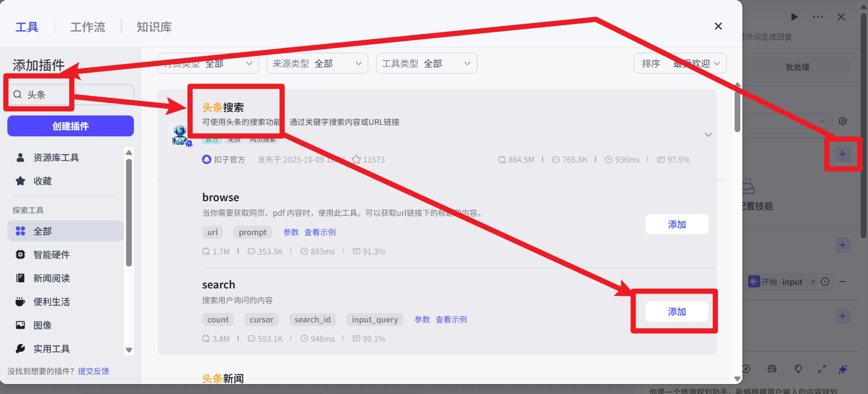Click the prompt parameter tag under browse
The image size is (868, 394).
(253, 232)
